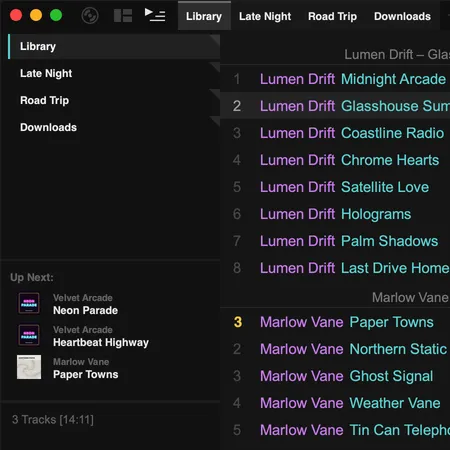Maximize window with green button
450x450 pixels.
click(x=56, y=15)
